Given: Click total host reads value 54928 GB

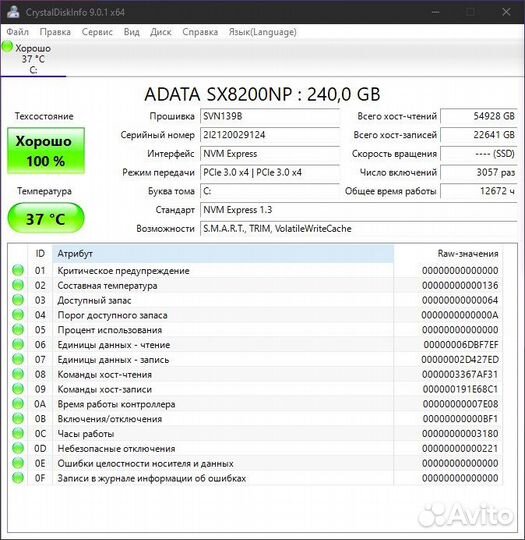Looking at the screenshot, I should pos(478,116).
